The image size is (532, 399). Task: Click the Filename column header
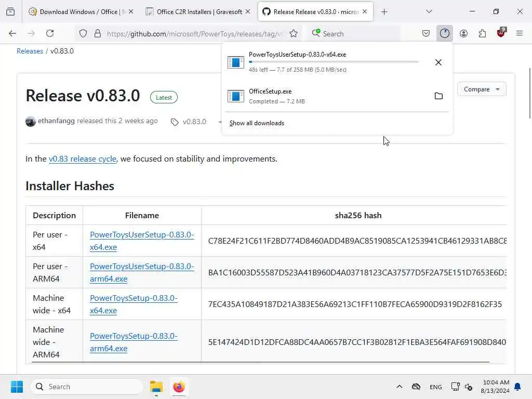tap(142, 216)
